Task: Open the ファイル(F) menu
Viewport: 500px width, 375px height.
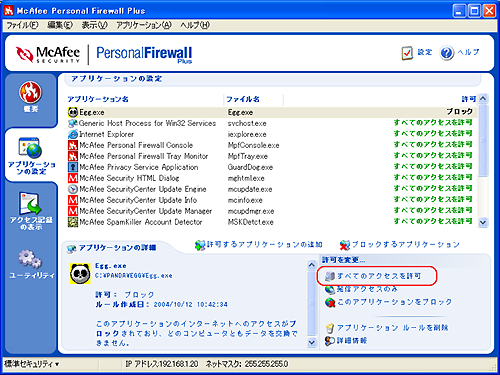Action: click(x=22, y=25)
